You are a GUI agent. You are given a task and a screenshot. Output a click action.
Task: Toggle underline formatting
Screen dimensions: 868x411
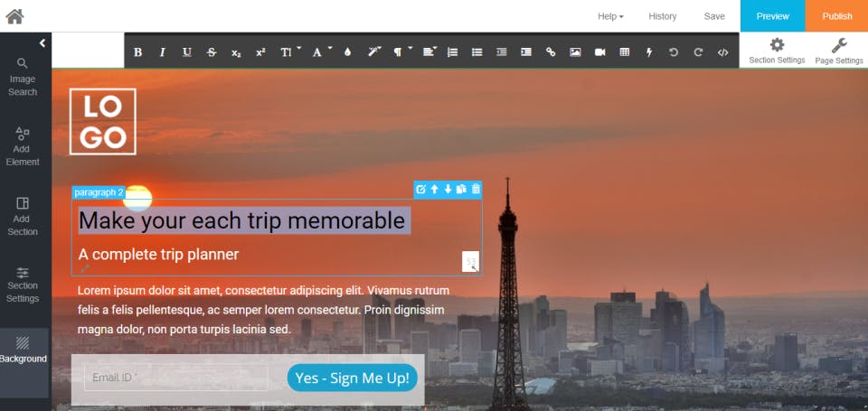pyautogui.click(x=187, y=52)
